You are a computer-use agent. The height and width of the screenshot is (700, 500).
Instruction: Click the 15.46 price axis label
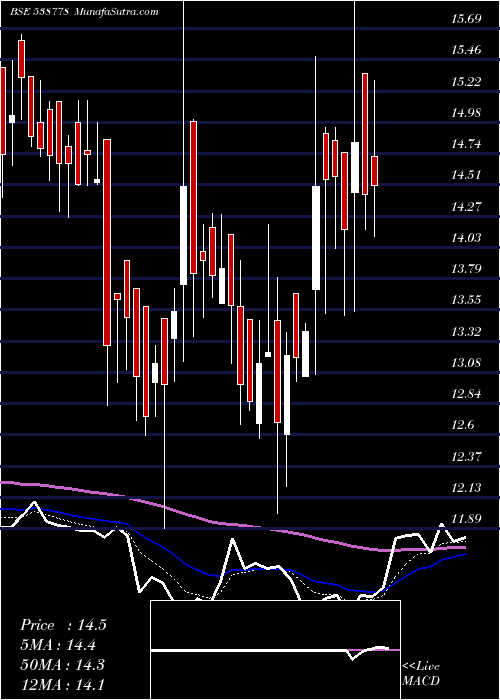pos(467,50)
